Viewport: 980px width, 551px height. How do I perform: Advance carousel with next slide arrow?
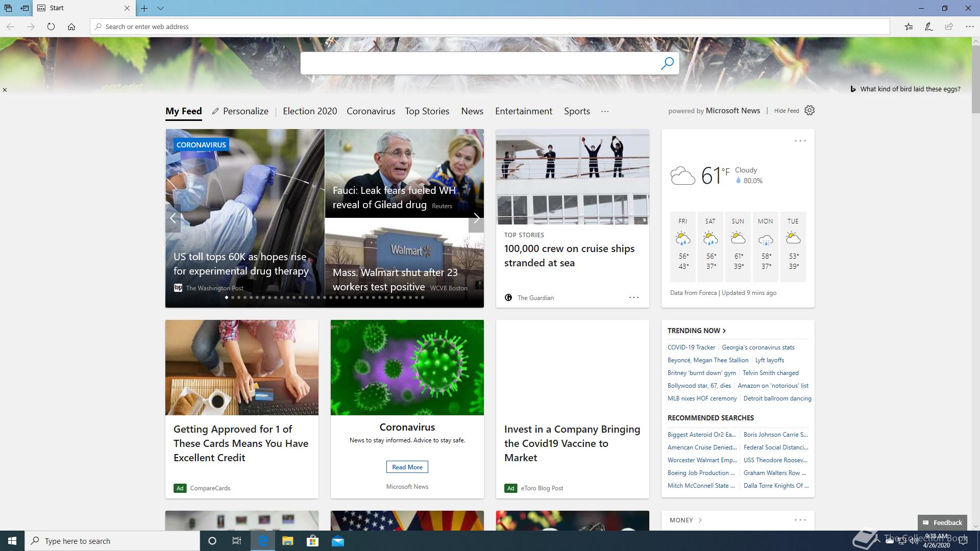click(x=476, y=218)
